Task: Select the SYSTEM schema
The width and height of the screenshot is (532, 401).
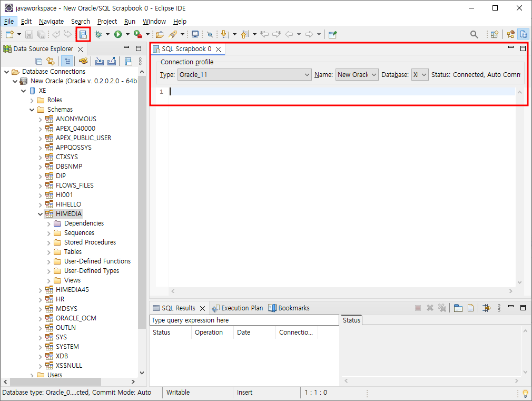Action: pos(67,346)
